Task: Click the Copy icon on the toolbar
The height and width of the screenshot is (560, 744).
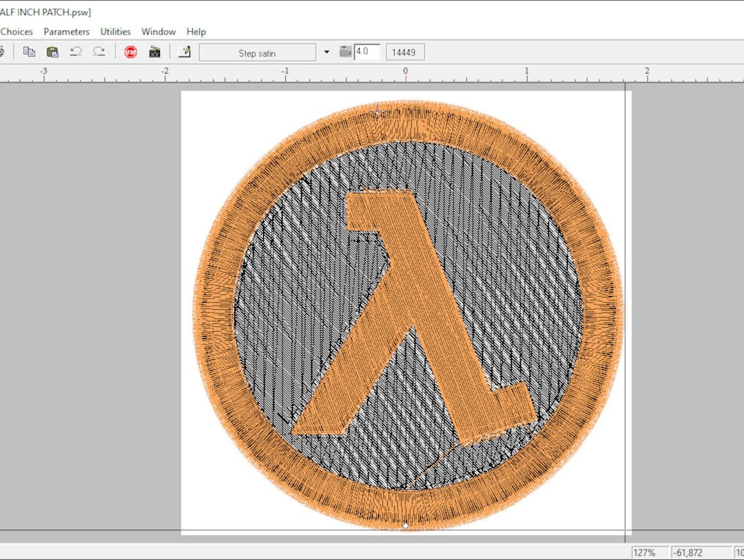Action: point(28,52)
